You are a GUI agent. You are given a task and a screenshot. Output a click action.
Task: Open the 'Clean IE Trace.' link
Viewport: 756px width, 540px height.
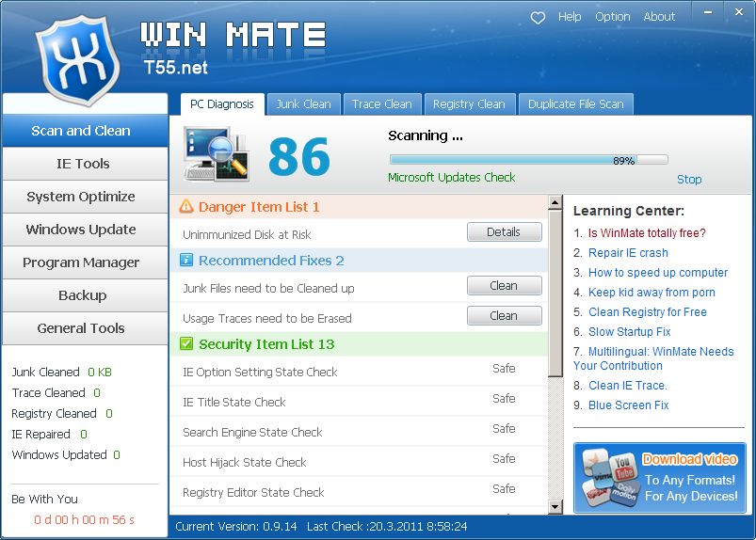point(627,386)
